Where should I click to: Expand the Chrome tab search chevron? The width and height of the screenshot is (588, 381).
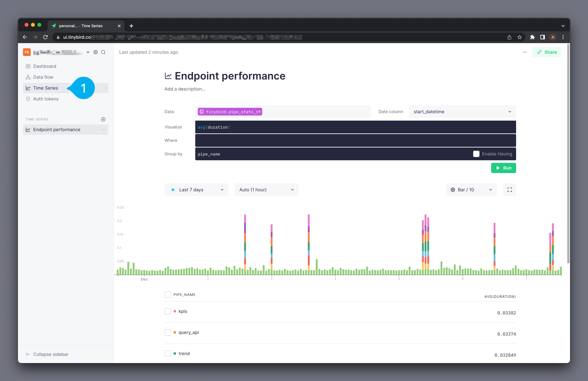pyautogui.click(x=563, y=26)
